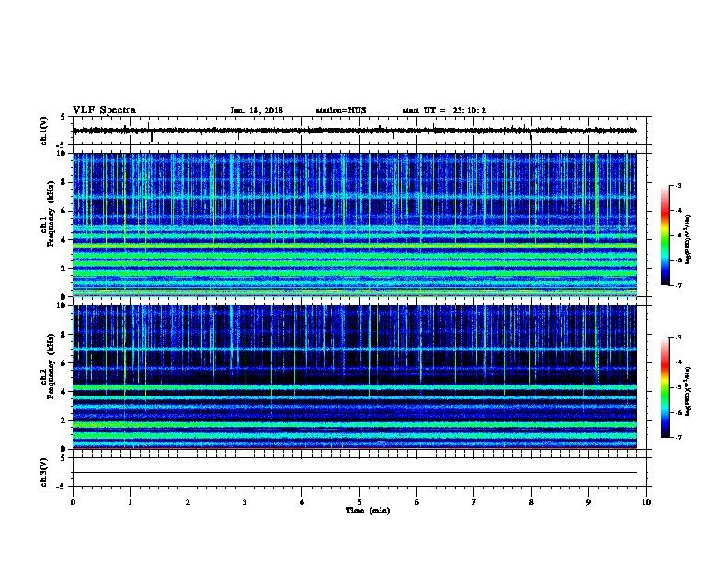Click the '5' tick on the time axis
The image size is (728, 563).
(359, 502)
